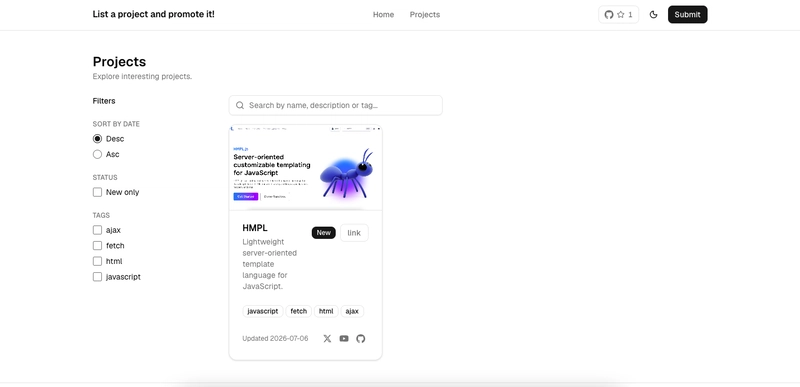
Task: Go to the Home nav item
Action: 383,15
